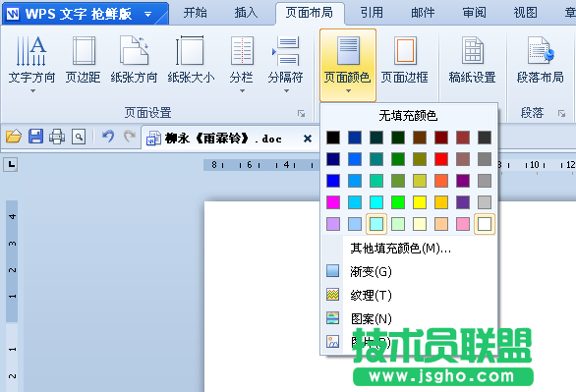The image size is (576, 392).
Task: Choose 无填充颜色 no fill option
Action: click(x=408, y=116)
